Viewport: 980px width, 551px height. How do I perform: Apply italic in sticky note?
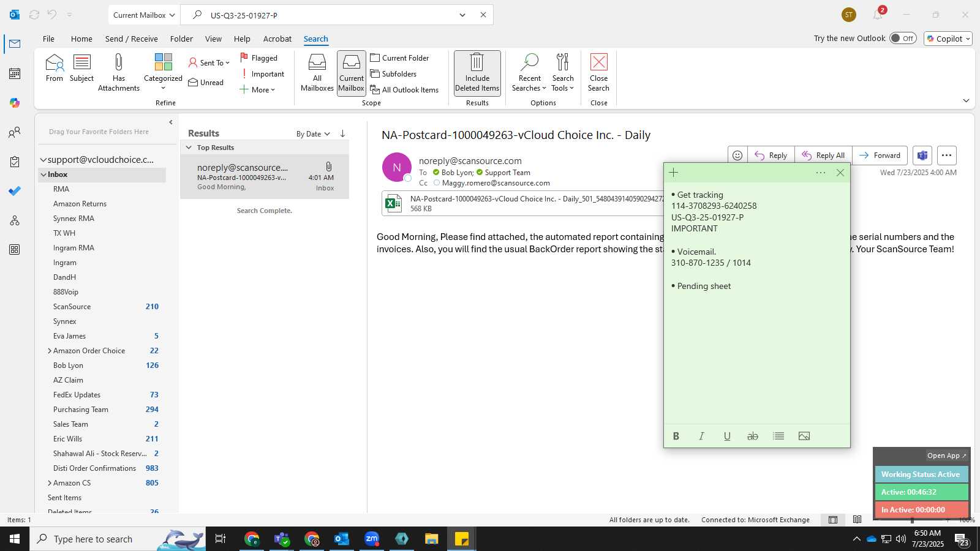coord(702,436)
